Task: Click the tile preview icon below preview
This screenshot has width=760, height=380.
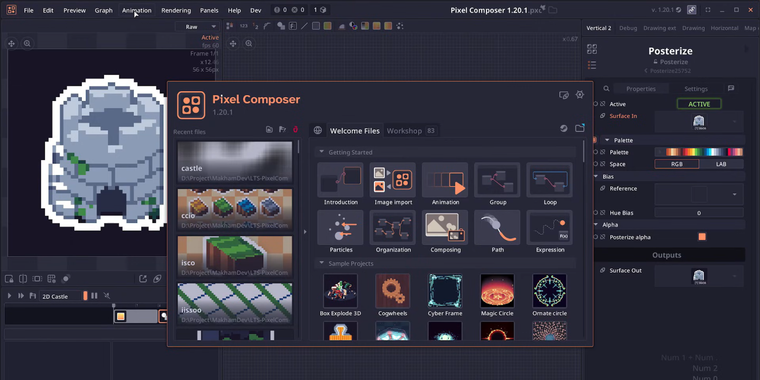Action: click(x=37, y=279)
